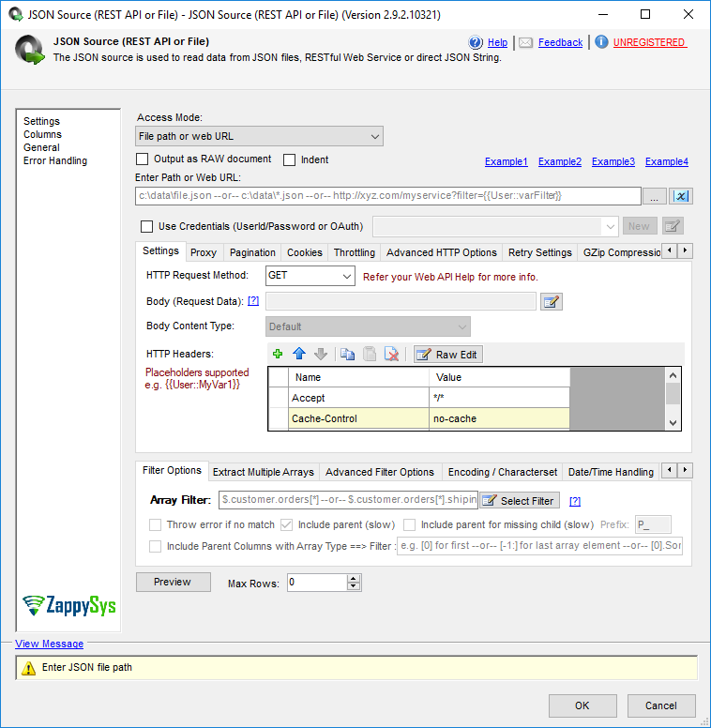Viewport: 711px width, 728px height.
Task: Switch to the Proxy tab
Action: [x=204, y=252]
